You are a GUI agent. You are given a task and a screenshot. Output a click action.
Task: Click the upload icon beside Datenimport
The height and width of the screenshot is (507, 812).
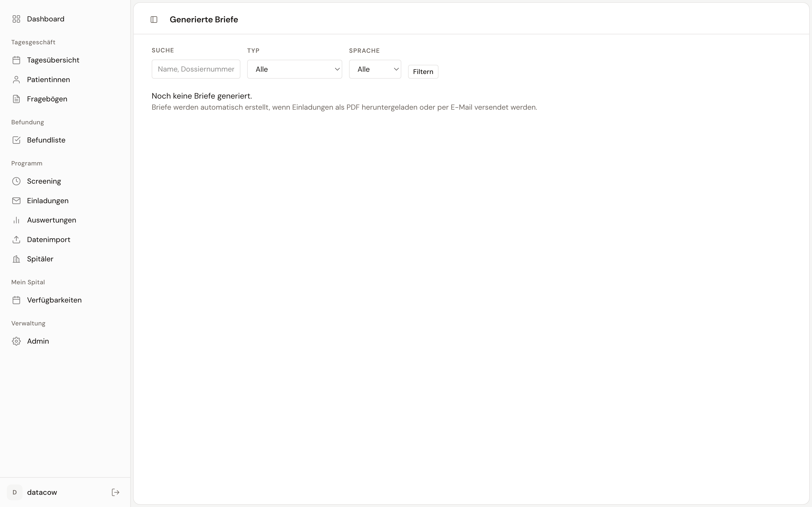click(16, 240)
